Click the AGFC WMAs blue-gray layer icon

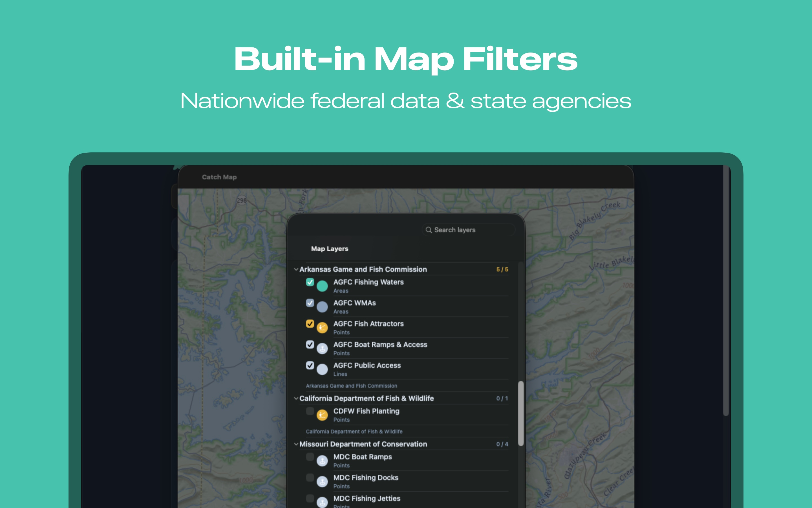tap(322, 307)
